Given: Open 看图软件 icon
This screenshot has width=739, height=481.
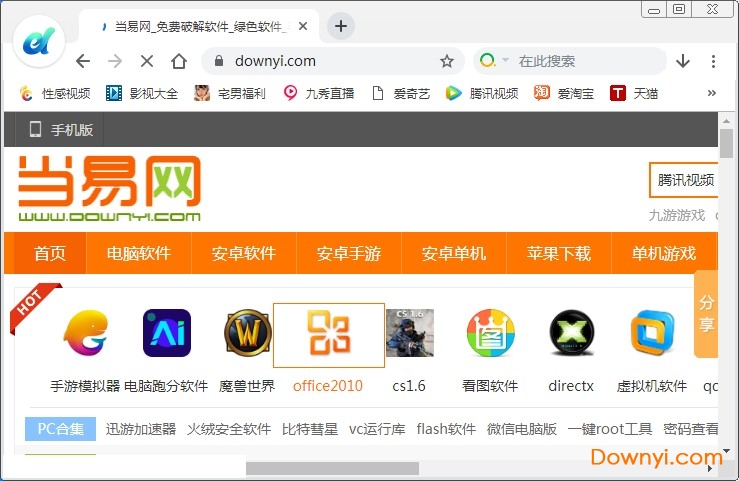Looking at the screenshot, I should [491, 333].
